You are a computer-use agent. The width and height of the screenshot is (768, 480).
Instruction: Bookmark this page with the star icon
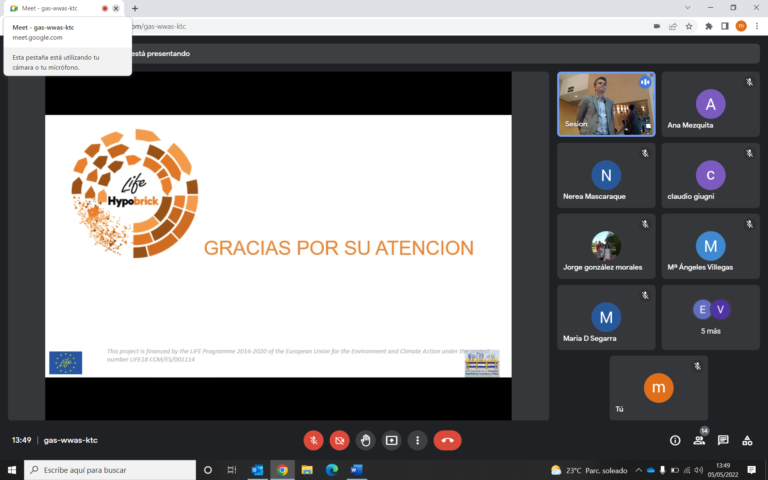pos(689,26)
